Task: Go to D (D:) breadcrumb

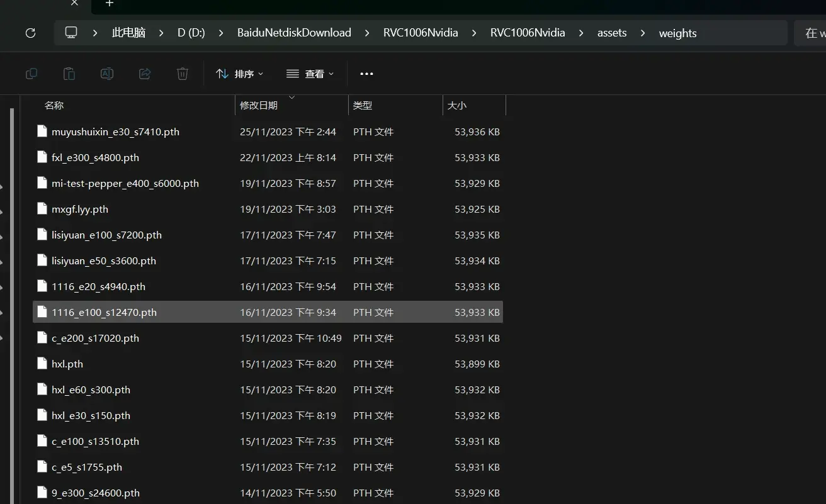Action: 191,33
